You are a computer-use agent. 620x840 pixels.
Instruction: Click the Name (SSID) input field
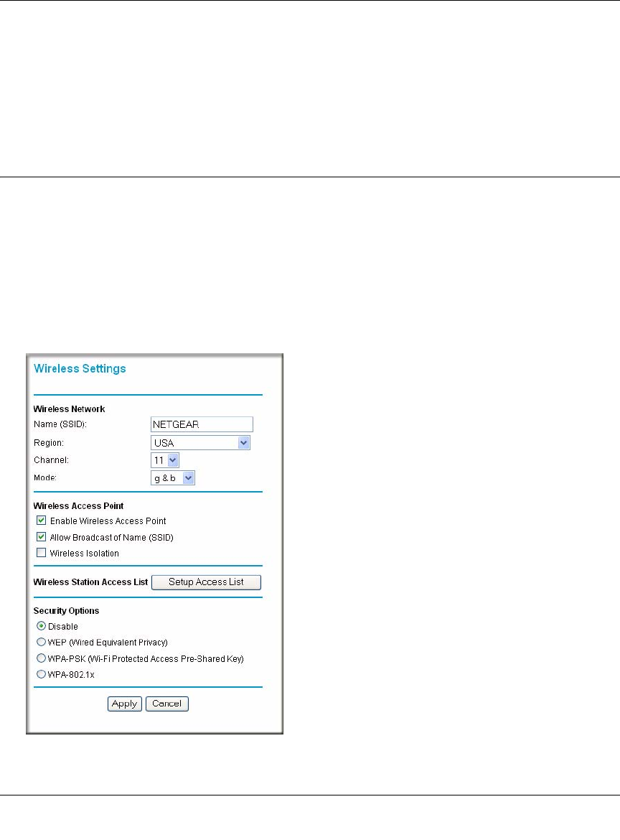202,424
